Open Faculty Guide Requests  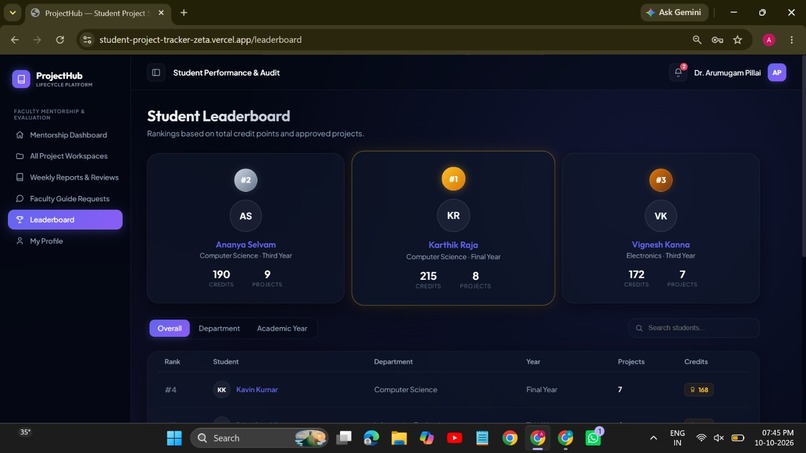(x=65, y=198)
